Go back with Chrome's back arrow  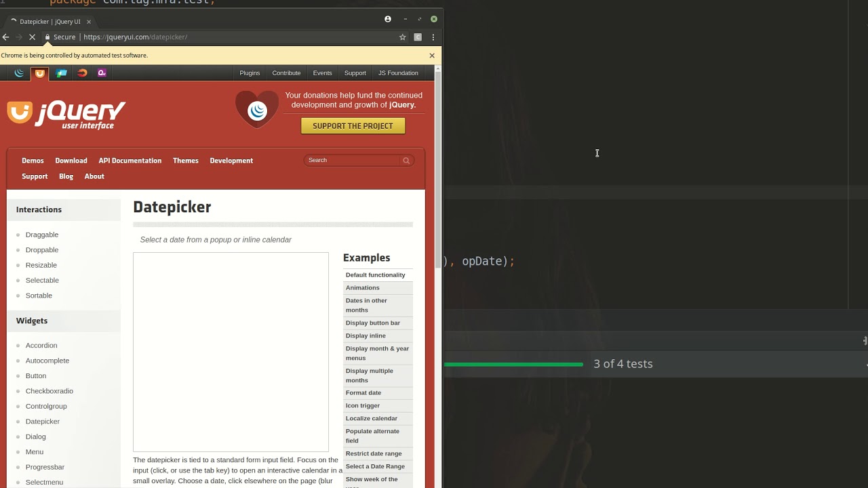click(6, 37)
